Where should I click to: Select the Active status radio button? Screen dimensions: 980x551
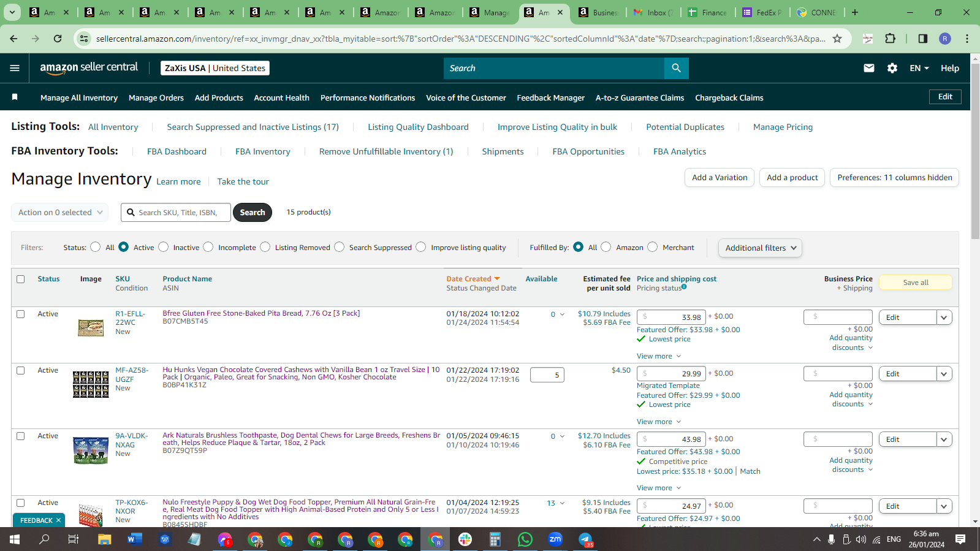click(124, 247)
